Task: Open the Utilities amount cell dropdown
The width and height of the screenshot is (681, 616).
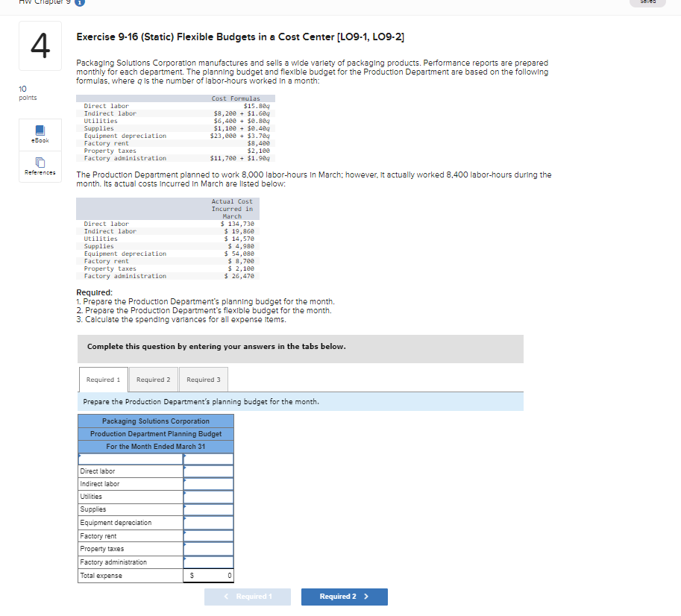Action: coord(207,497)
